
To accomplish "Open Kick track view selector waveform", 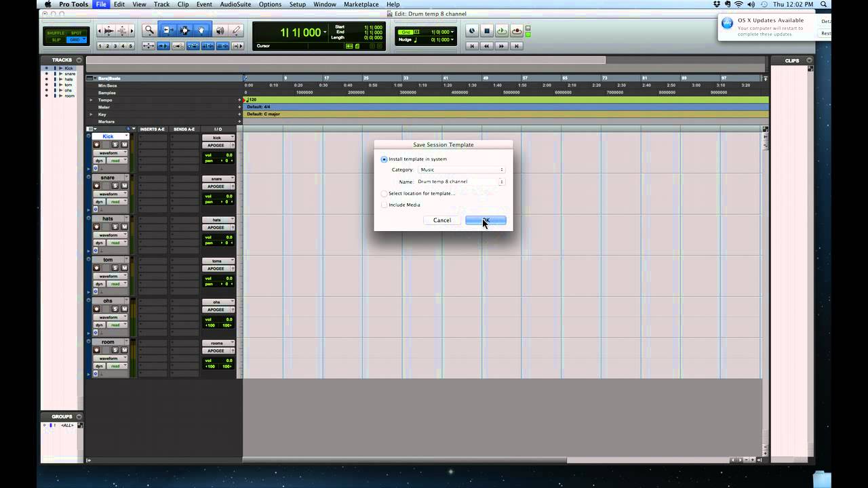I will click(110, 152).
